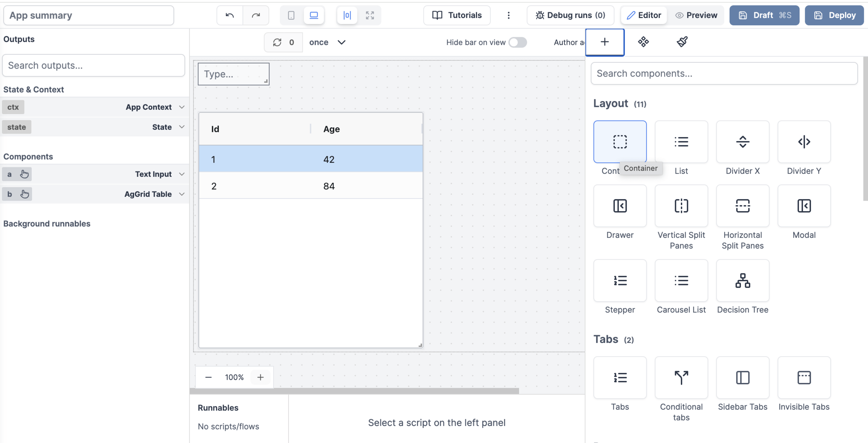Click the redo arrow icon
Image resolution: width=868 pixels, height=443 pixels.
click(256, 15)
